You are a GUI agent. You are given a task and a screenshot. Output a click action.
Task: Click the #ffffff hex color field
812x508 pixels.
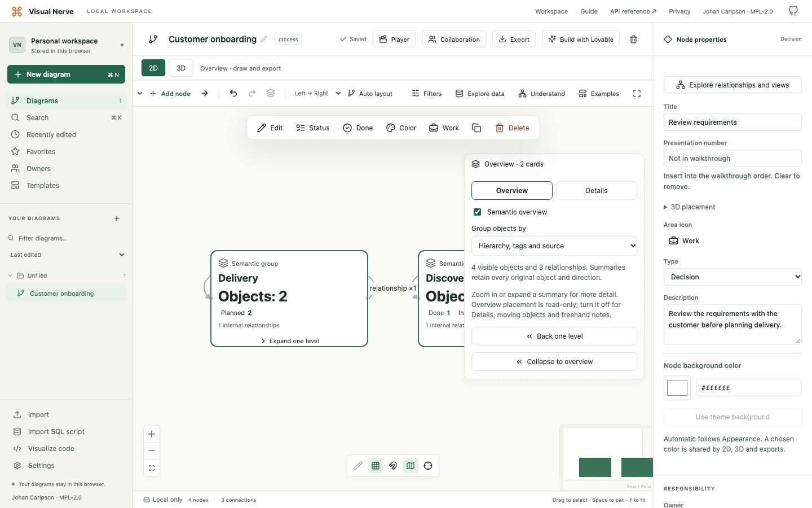click(749, 388)
